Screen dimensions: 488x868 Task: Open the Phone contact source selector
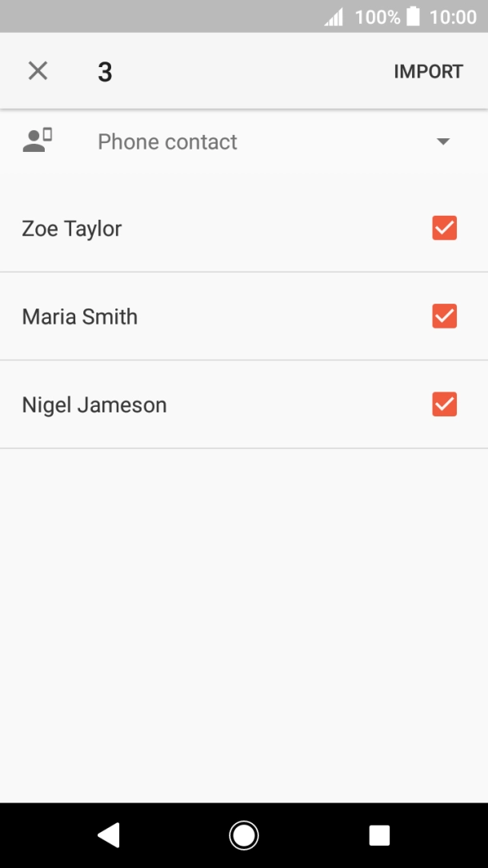[167, 142]
